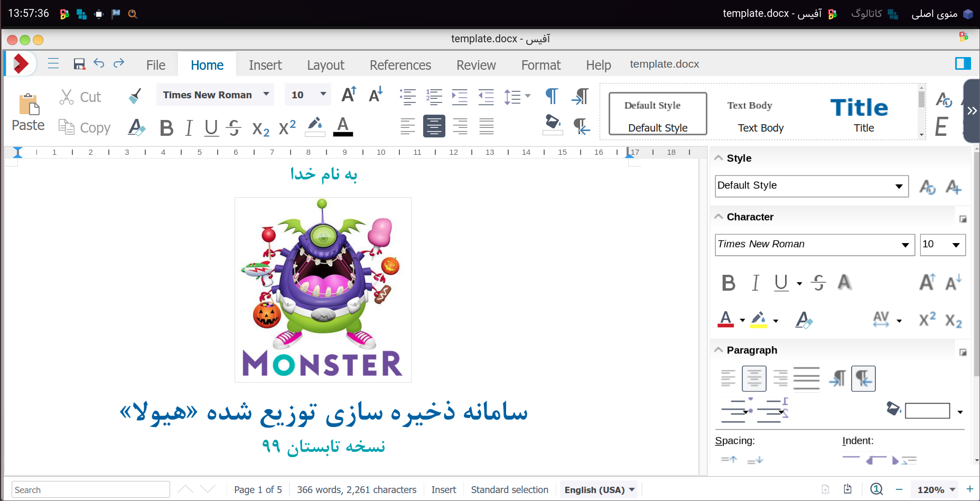Activate the clone formatting paintbrush
Viewport: 980px width, 501px height.
coord(135,96)
